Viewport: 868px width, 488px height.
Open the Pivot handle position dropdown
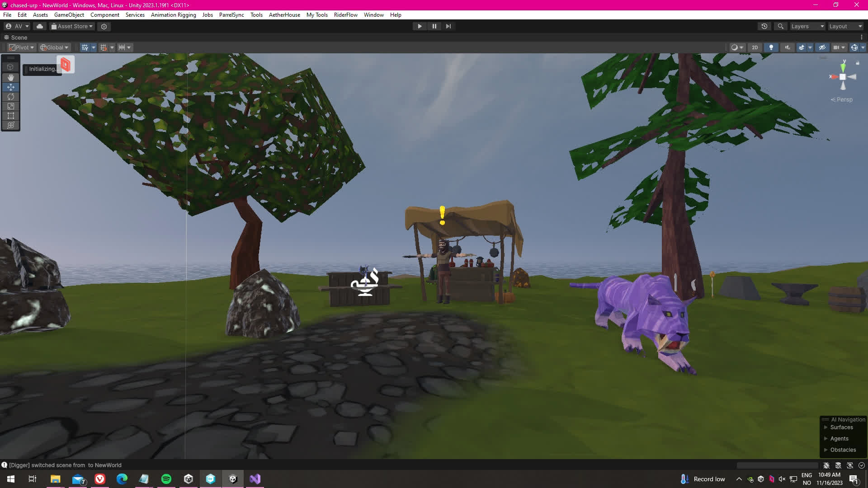tap(22, 47)
